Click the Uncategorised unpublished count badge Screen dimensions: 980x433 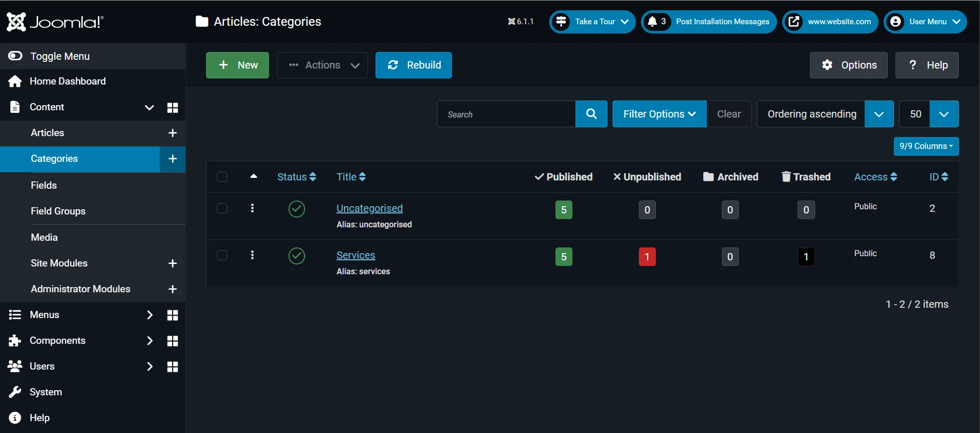647,210
